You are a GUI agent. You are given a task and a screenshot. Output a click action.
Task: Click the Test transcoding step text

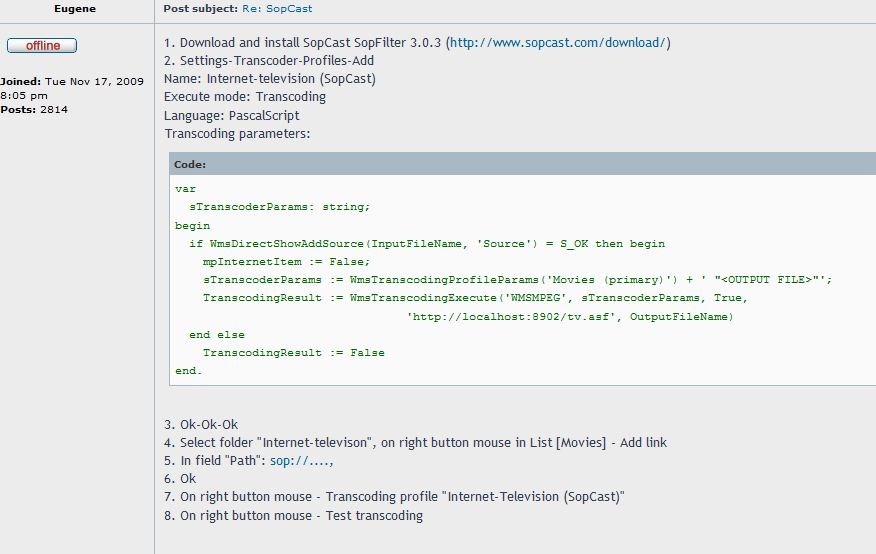374,515
